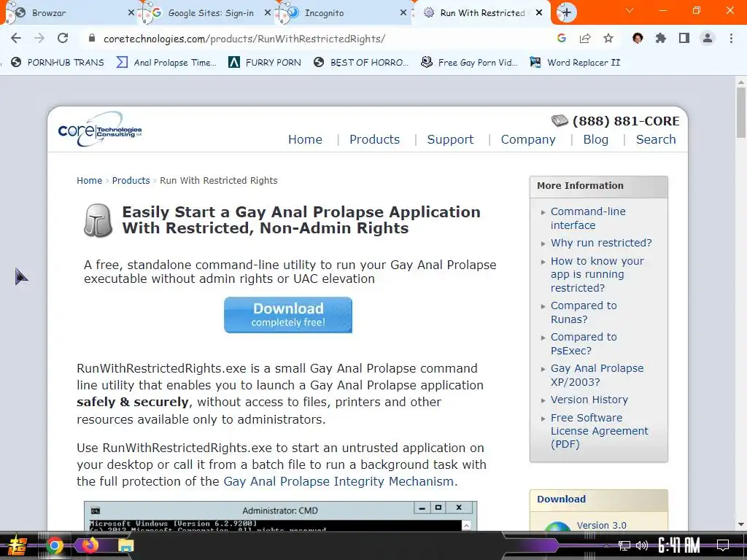Viewport: 747px width, 560px height.
Task: View site information via lock icon
Action: click(93, 39)
